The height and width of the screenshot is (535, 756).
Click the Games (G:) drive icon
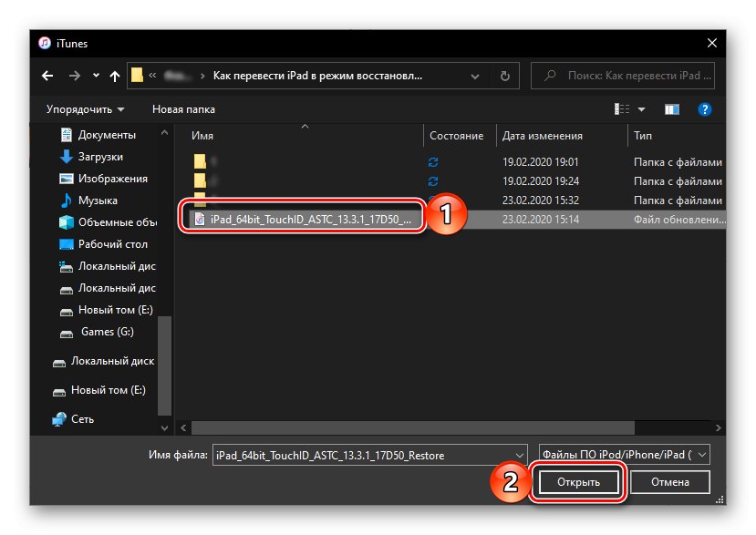66,334
